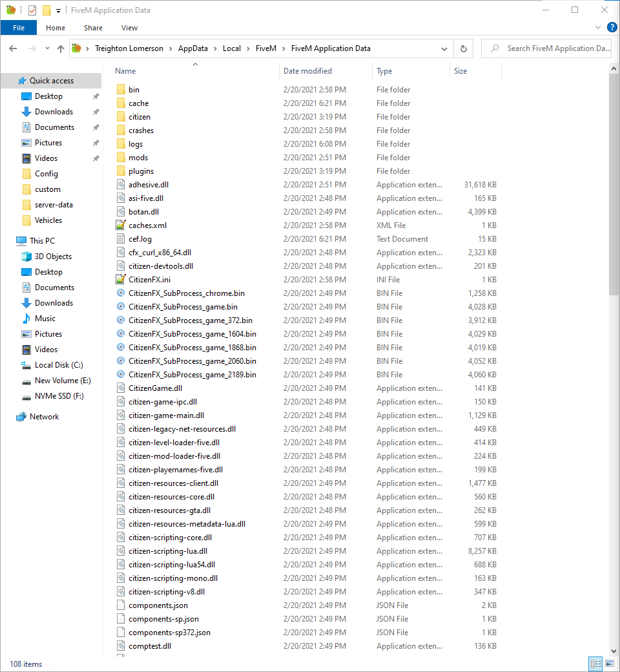
Task: Click AppData in the address breadcrumb
Action: pos(193,48)
